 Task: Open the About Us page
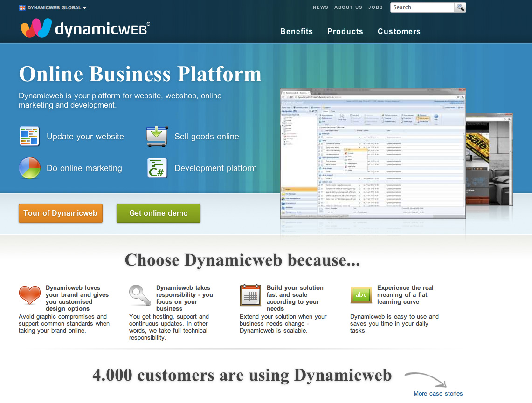pyautogui.click(x=348, y=7)
